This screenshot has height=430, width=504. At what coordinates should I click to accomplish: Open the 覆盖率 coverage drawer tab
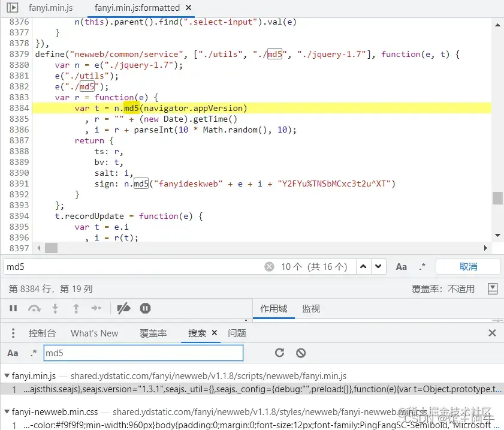pyautogui.click(x=153, y=333)
